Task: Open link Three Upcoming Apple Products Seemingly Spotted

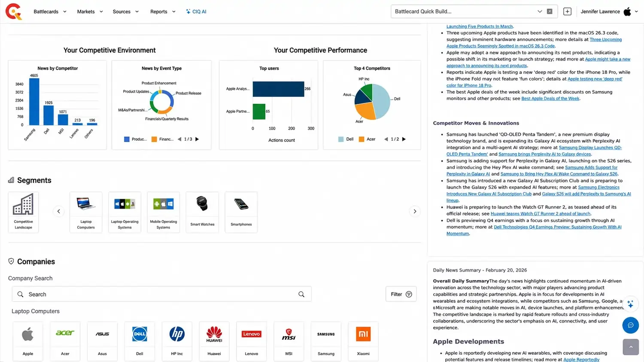Action: point(534,42)
